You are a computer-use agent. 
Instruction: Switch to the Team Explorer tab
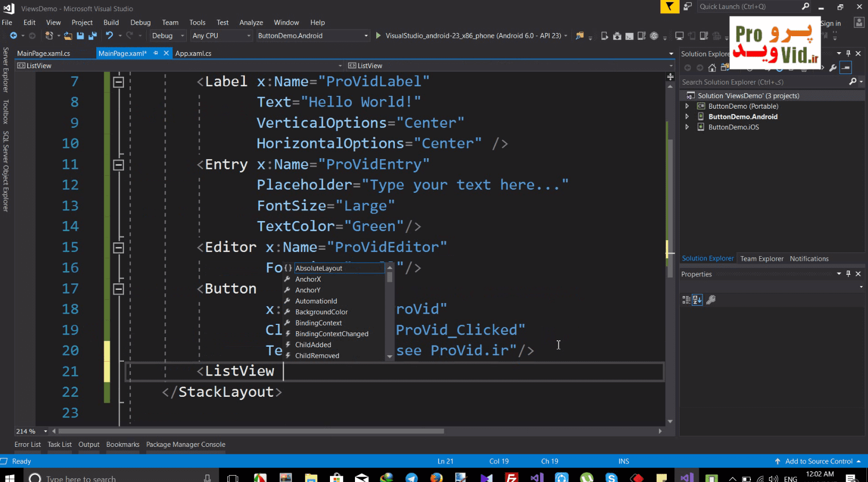(762, 258)
